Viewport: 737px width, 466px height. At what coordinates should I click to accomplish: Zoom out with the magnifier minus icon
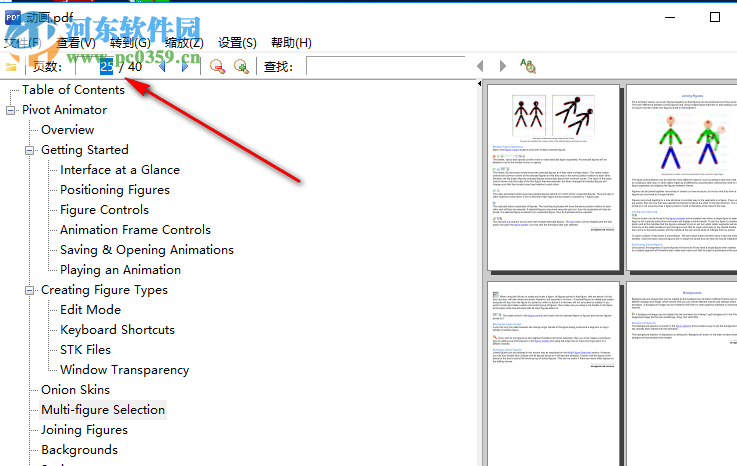pos(217,67)
